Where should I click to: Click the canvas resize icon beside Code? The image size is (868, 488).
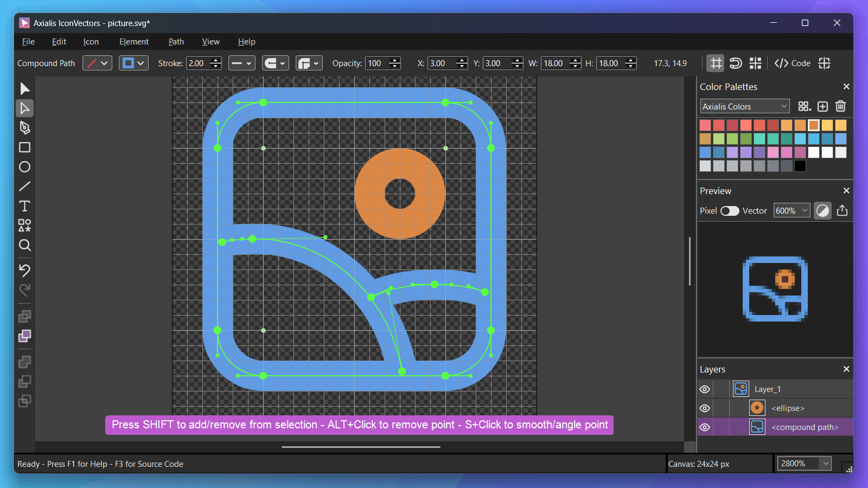[824, 63]
